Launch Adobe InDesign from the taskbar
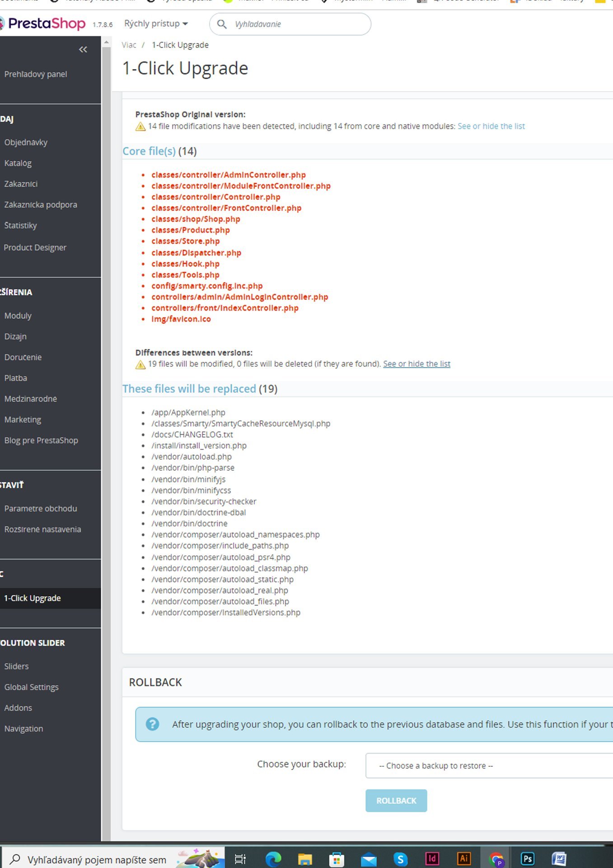613x868 pixels. coord(432,859)
